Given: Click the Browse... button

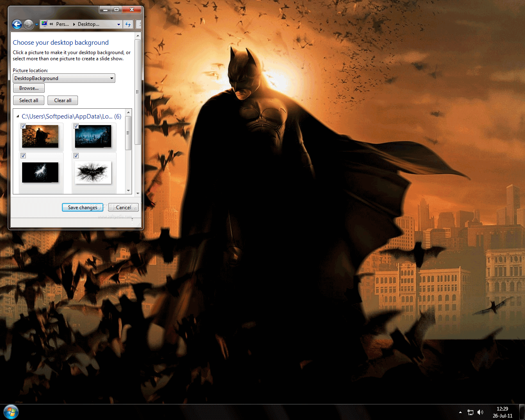Looking at the screenshot, I should pyautogui.click(x=29, y=88).
